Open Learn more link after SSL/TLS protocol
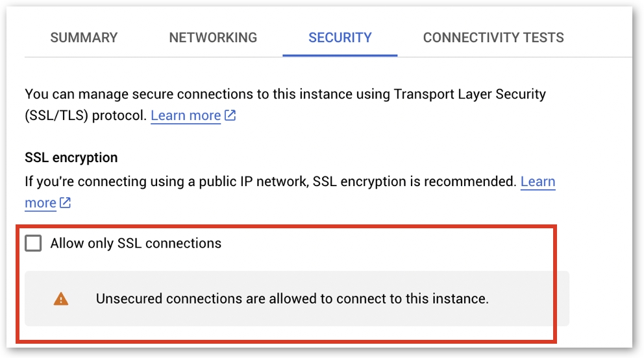 pyautogui.click(x=186, y=115)
